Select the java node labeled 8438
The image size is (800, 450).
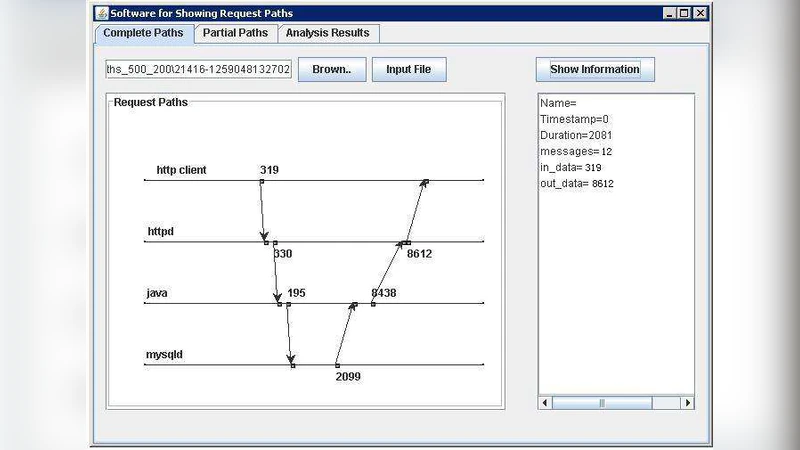tap(373, 304)
